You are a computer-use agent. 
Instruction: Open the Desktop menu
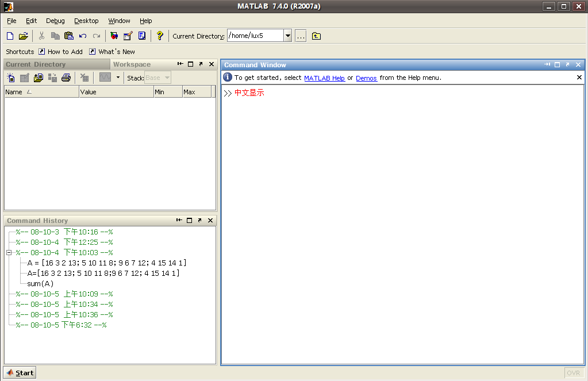coord(86,21)
